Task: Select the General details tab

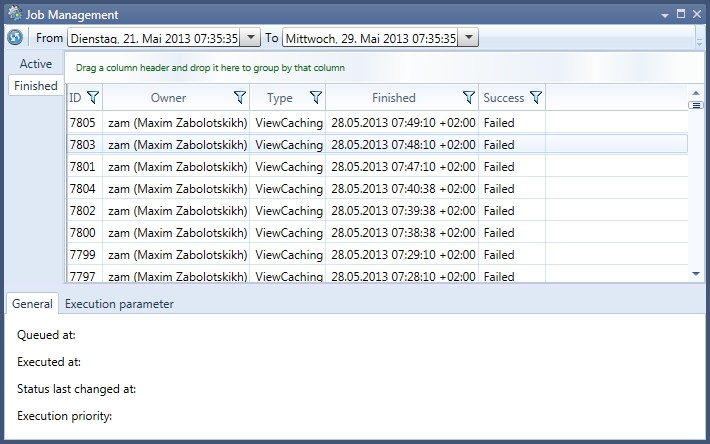Action: tap(32, 304)
